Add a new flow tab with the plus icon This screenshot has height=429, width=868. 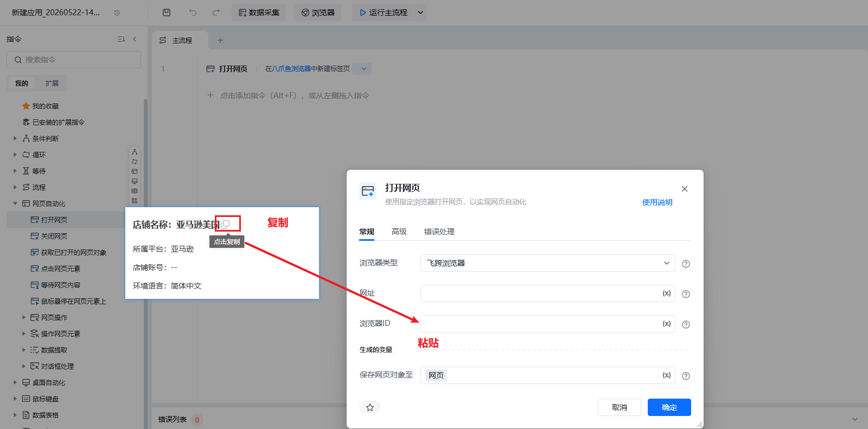(220, 40)
